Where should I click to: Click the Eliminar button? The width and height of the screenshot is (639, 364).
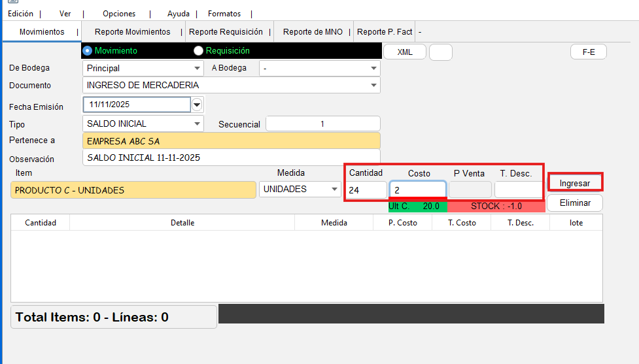tap(575, 203)
